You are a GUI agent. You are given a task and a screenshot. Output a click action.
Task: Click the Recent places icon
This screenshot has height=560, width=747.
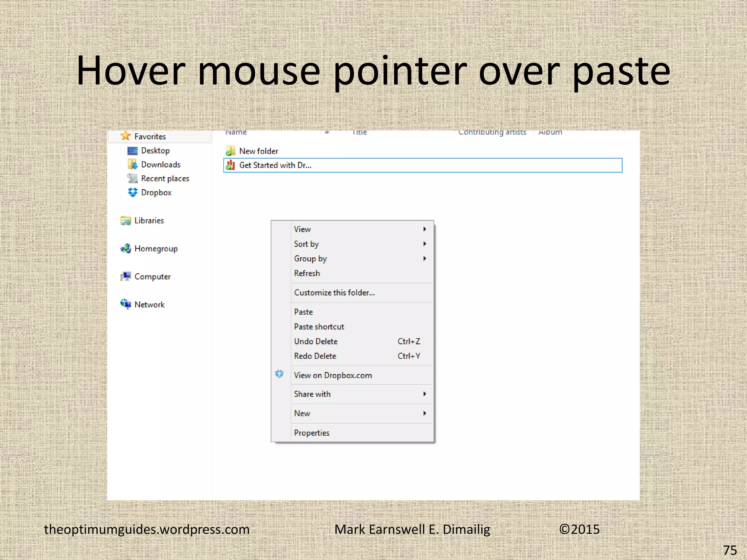[x=132, y=178]
